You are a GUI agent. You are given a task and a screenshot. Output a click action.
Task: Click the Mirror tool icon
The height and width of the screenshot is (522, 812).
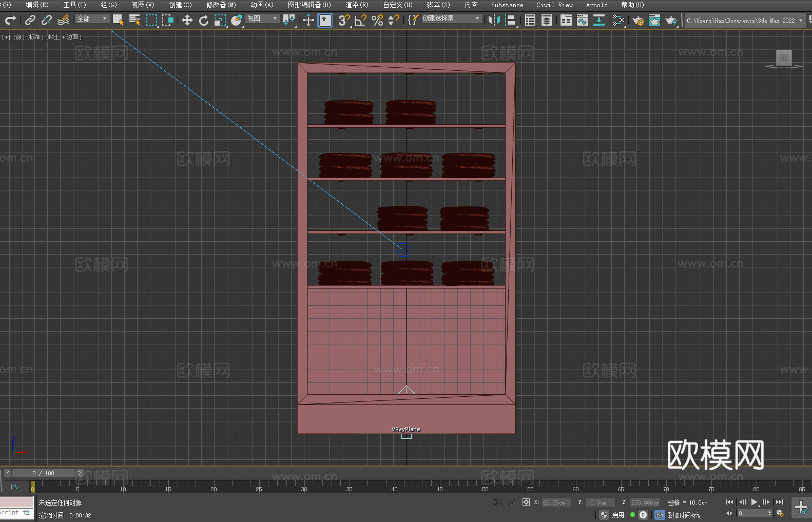pyautogui.click(x=494, y=20)
